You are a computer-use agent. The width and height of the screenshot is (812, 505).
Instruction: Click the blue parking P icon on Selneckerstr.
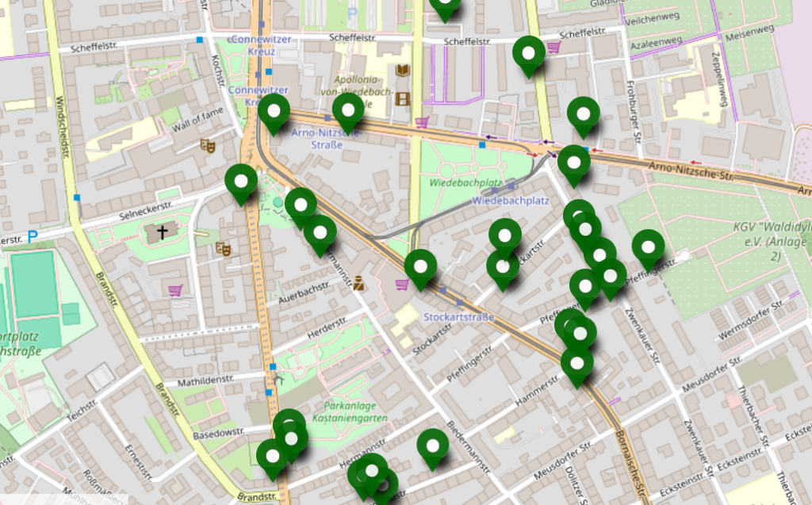point(33,237)
